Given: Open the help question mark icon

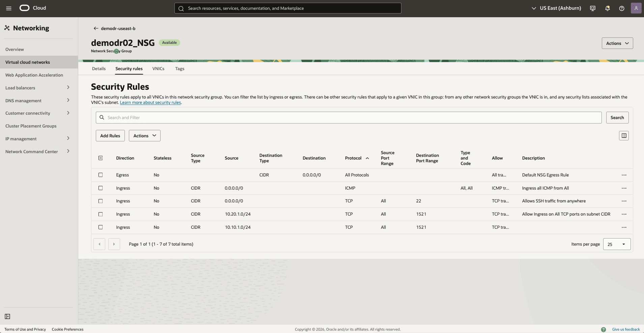Looking at the screenshot, I should pyautogui.click(x=622, y=8).
